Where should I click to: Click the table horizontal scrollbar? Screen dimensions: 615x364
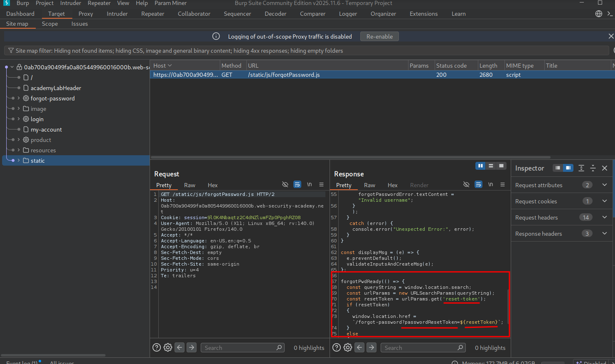coord(351,157)
